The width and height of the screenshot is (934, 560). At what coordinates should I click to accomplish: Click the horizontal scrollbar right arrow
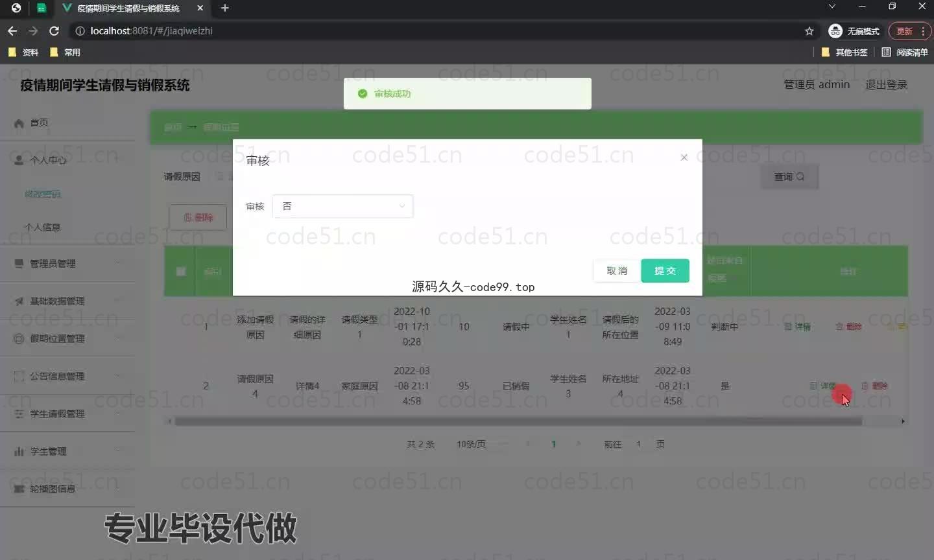coord(903,421)
